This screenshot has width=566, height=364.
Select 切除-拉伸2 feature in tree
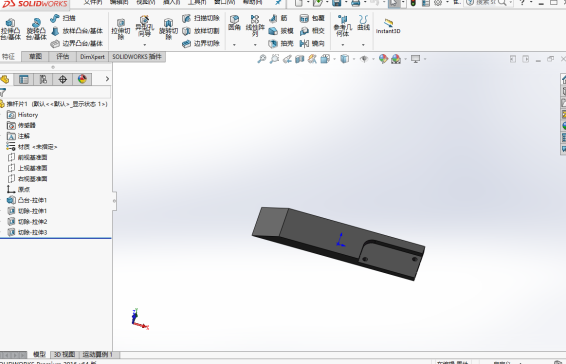pyautogui.click(x=27, y=221)
